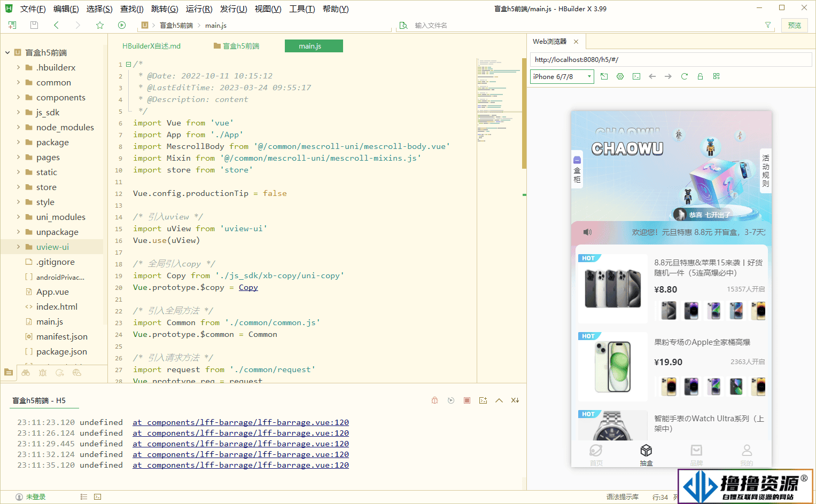Click the sidebar debug bug icon
816x504 pixels.
point(43,373)
